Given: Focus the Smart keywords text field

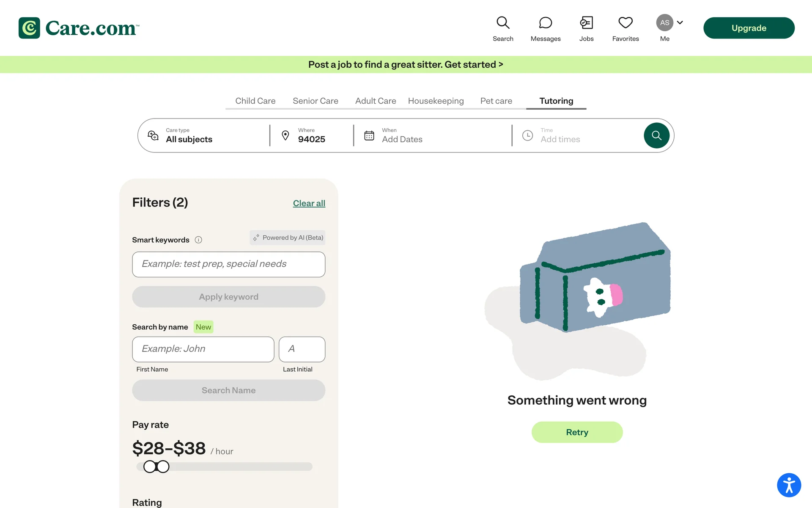Looking at the screenshot, I should pyautogui.click(x=228, y=265).
